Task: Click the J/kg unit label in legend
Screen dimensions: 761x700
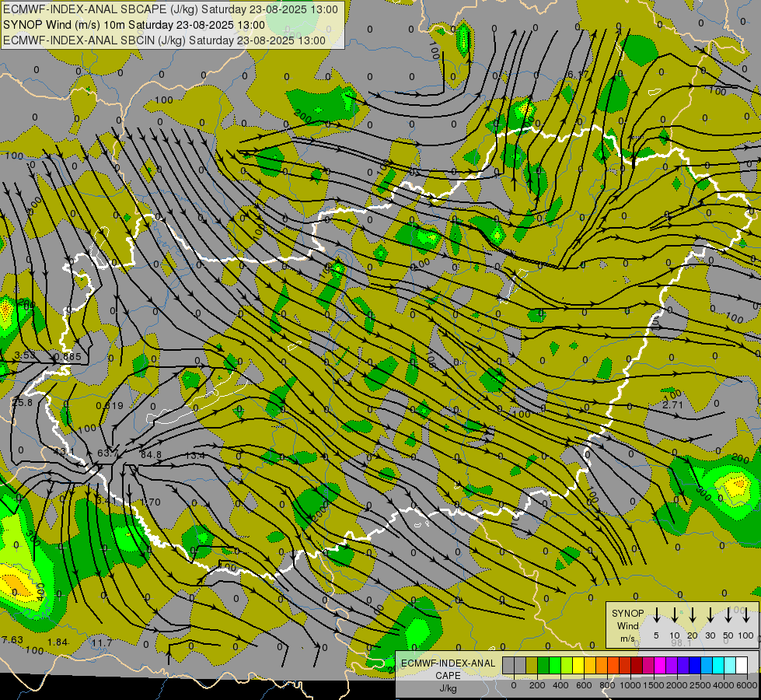Action: tap(448, 688)
